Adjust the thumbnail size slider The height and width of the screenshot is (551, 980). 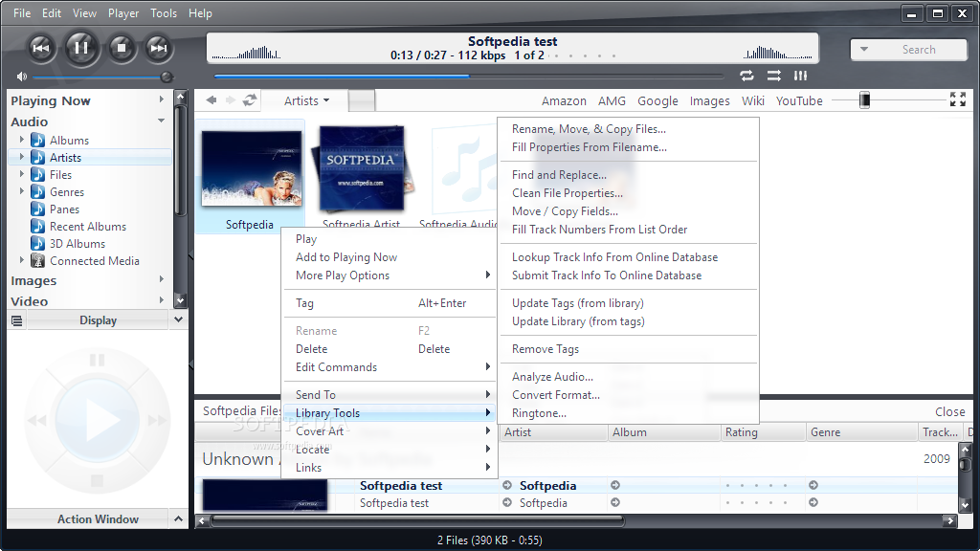coord(865,99)
